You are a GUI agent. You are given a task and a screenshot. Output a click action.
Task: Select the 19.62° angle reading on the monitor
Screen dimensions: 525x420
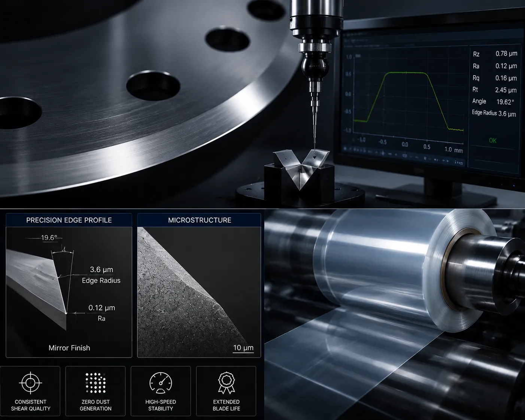click(505, 102)
